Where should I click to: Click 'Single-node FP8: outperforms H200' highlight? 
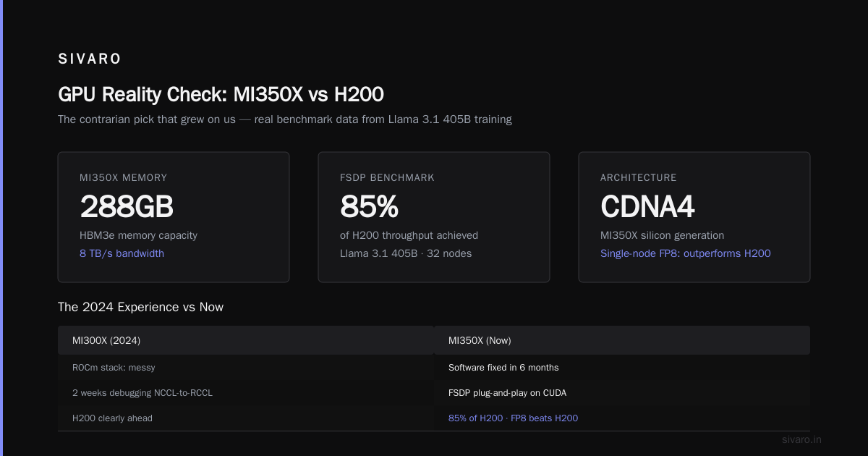(x=686, y=253)
